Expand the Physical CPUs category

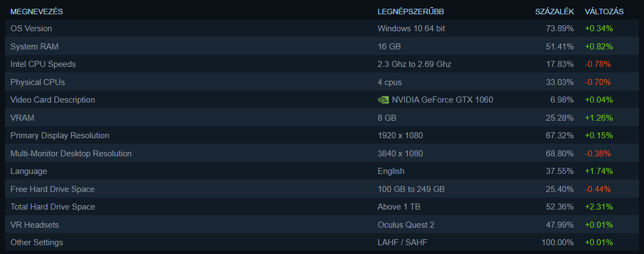click(x=37, y=82)
